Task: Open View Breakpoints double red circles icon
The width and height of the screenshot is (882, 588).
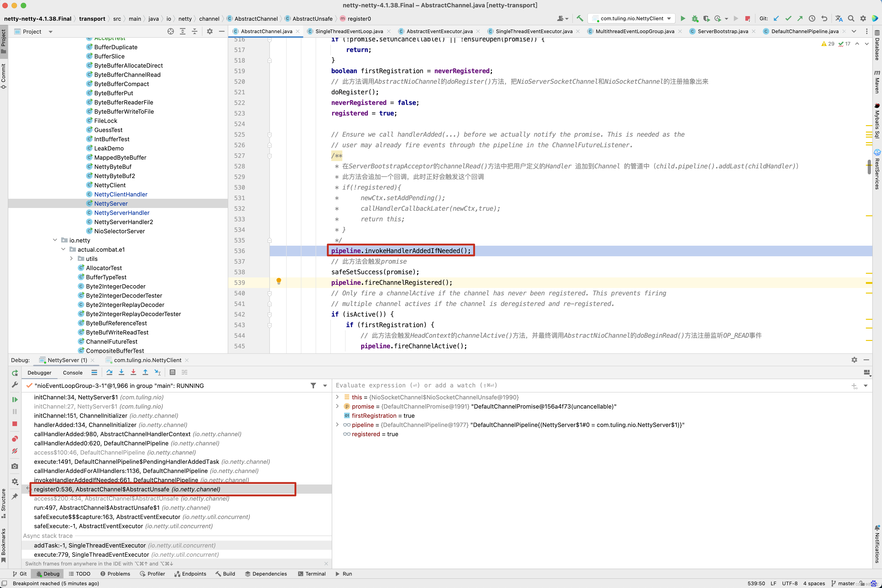Action: [15, 439]
